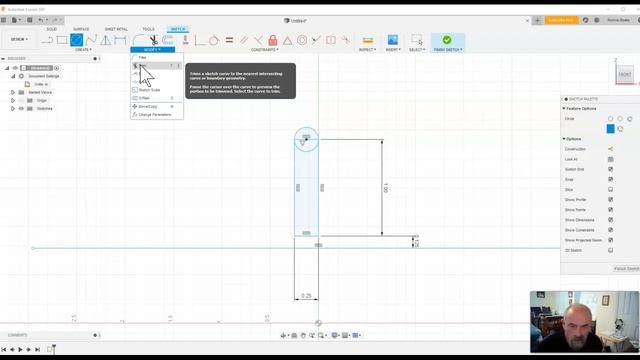Viewport: 640px width, 360px height.
Task: Toggle the Show Constraints checkbox
Action: [x=611, y=230]
